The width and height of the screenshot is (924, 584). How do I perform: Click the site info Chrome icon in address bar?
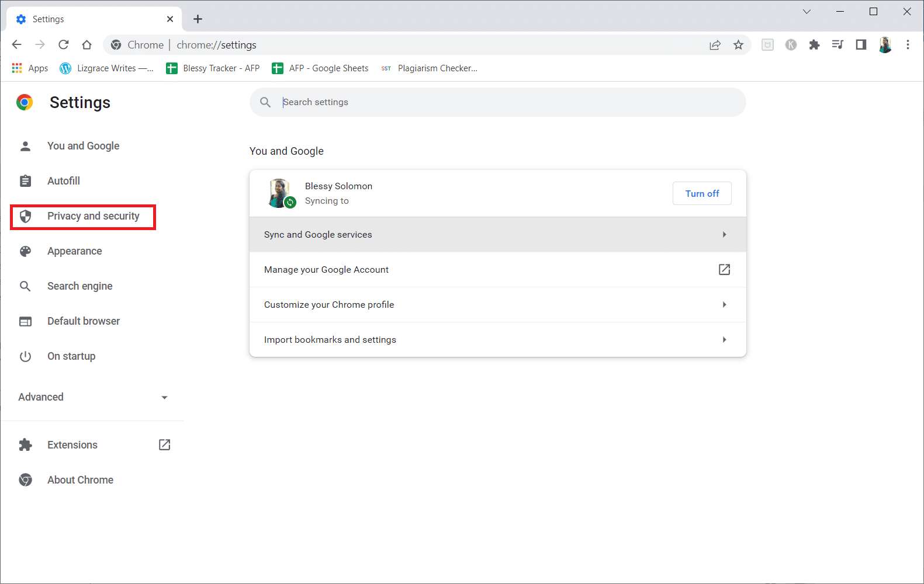point(116,45)
